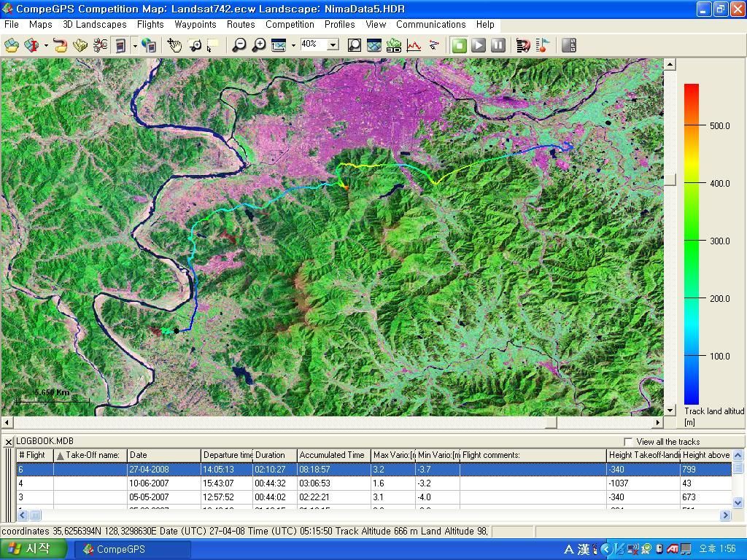747x560 pixels.
Task: Click the GPS device communication icon
Action: [x=120, y=46]
